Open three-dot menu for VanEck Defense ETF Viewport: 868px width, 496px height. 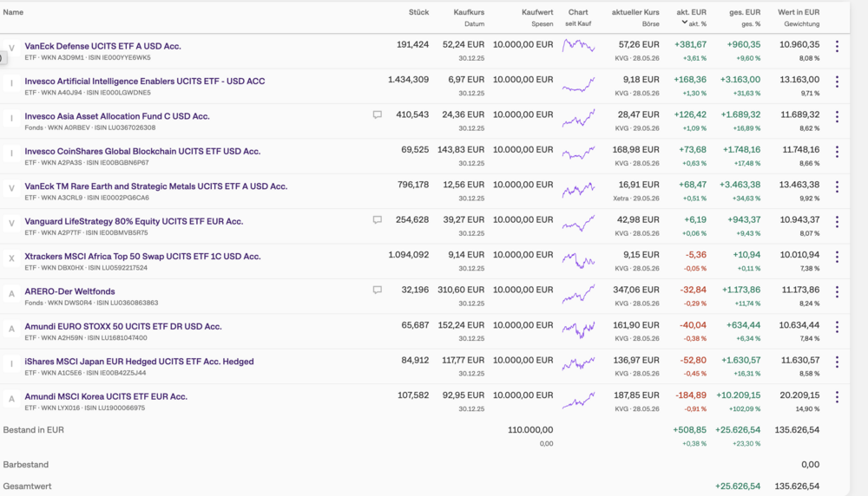pyautogui.click(x=837, y=47)
